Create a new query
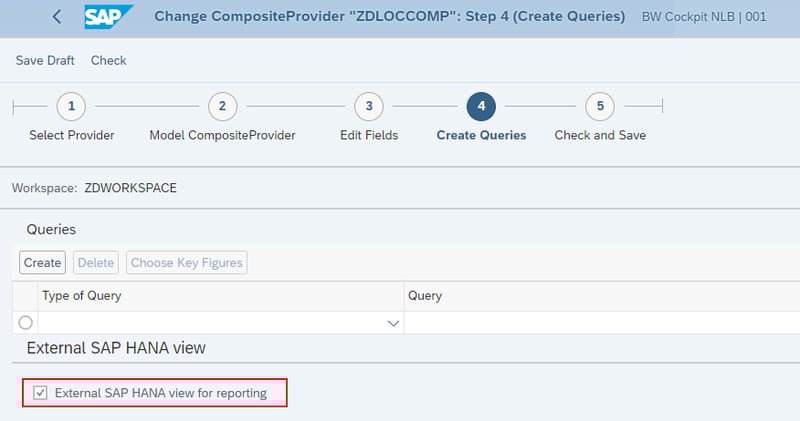 click(42, 262)
